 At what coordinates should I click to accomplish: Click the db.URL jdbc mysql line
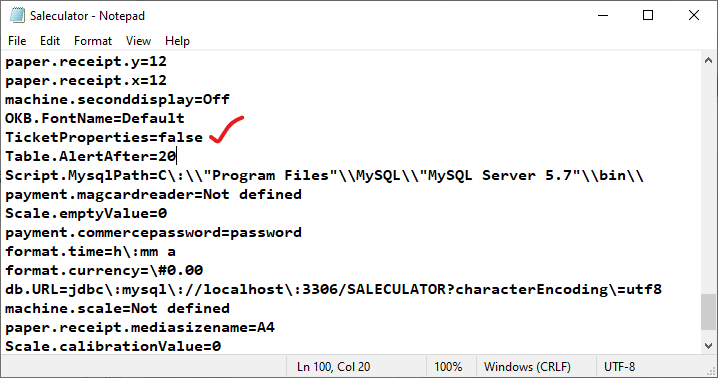pyautogui.click(x=333, y=290)
